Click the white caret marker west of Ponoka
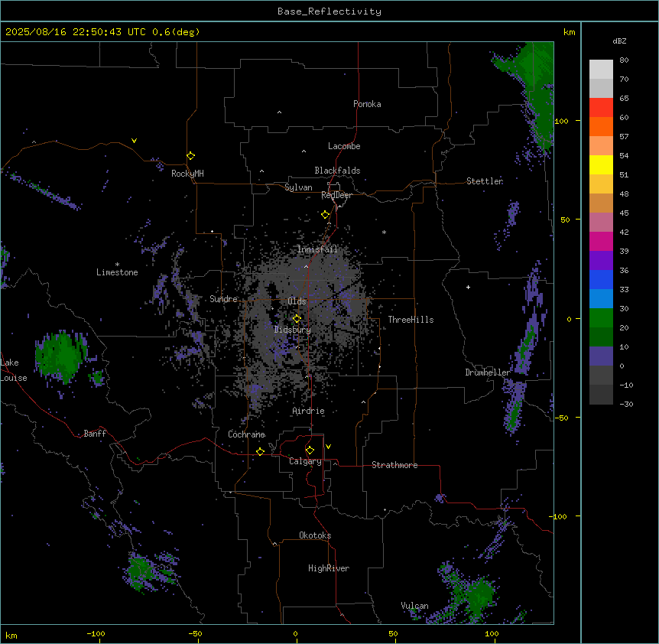 tap(280, 112)
